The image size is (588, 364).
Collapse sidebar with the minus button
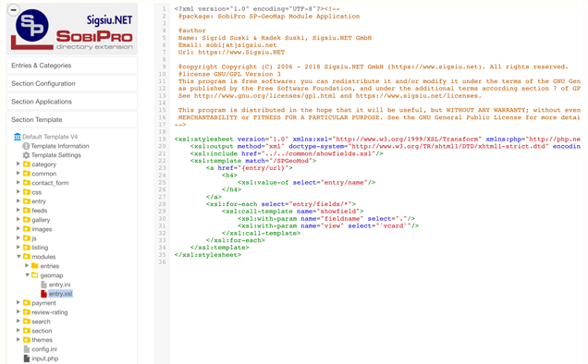pyautogui.click(x=14, y=10)
